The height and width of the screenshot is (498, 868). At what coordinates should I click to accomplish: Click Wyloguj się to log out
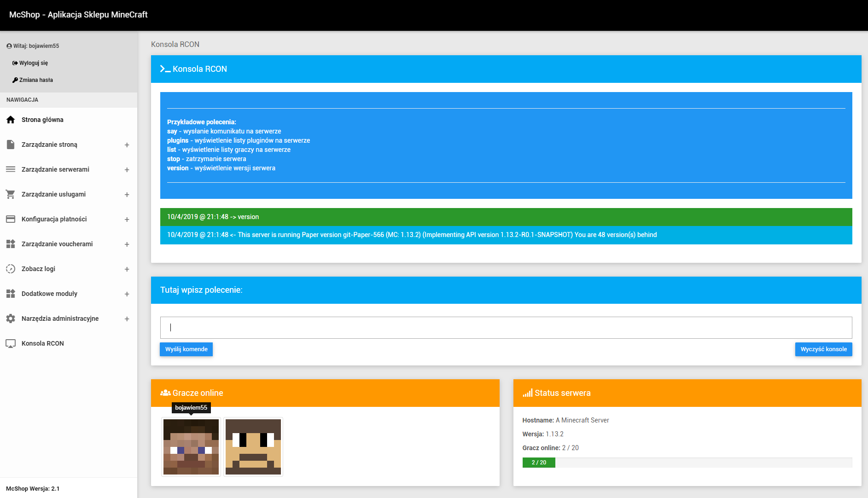(33, 63)
